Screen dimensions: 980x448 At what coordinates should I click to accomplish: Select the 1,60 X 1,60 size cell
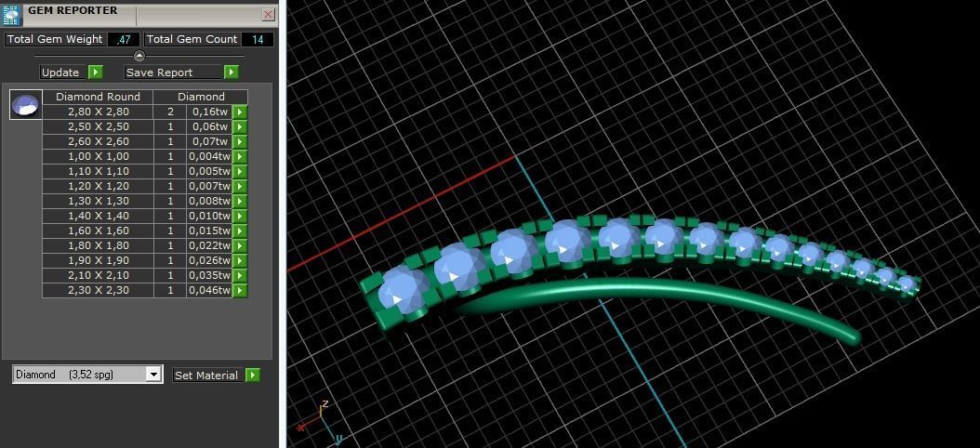click(x=99, y=231)
